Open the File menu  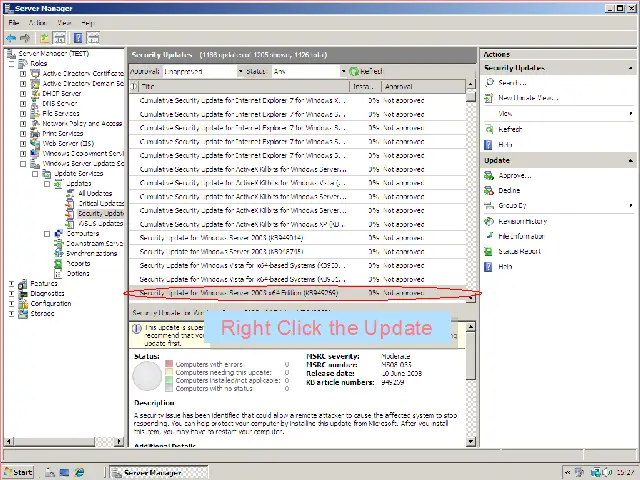click(13, 22)
